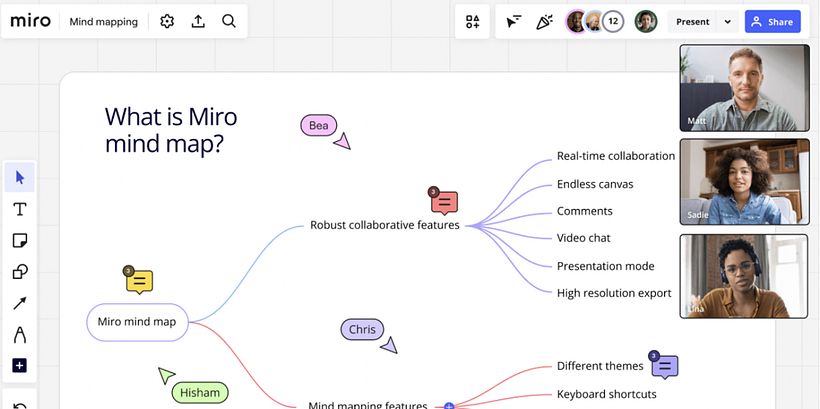
Task: Open the purple comment bubble beside Different themes
Action: 664,366
